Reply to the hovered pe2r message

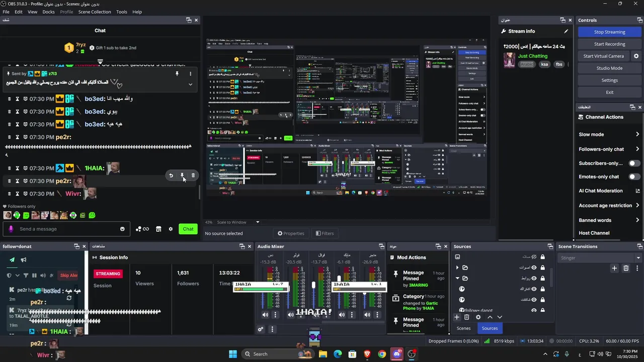171,175
